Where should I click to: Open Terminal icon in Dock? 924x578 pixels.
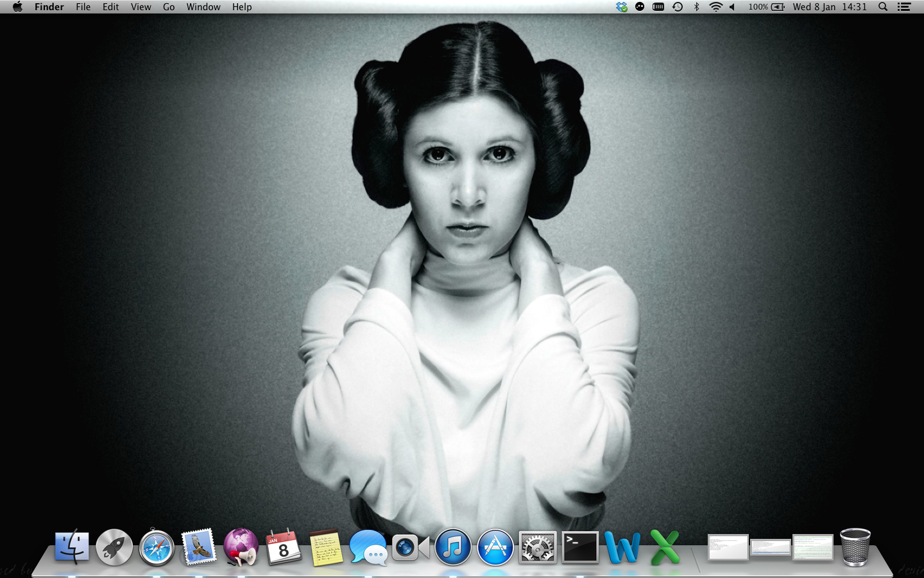[580, 547]
